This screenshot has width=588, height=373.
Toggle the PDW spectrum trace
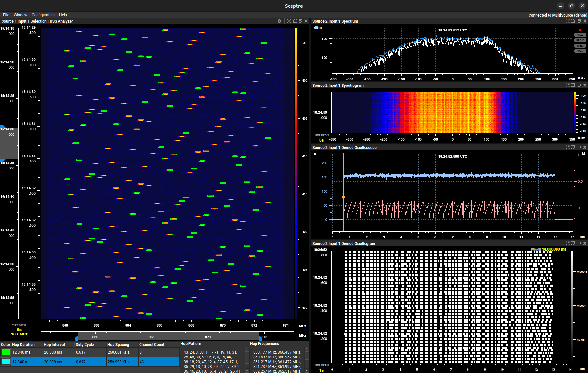click(580, 51)
